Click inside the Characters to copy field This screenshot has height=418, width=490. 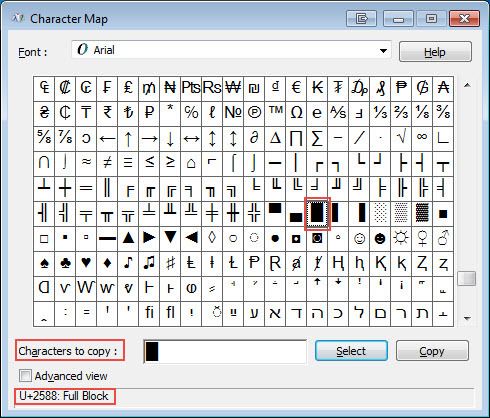coord(225,351)
